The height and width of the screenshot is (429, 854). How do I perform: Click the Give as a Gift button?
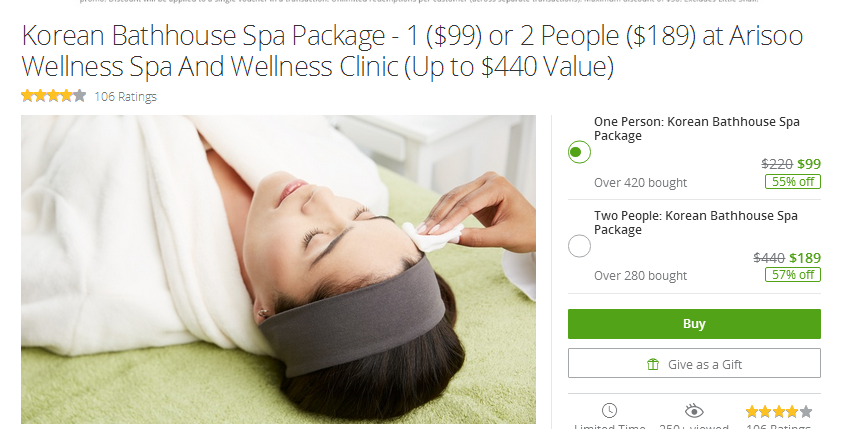[694, 363]
